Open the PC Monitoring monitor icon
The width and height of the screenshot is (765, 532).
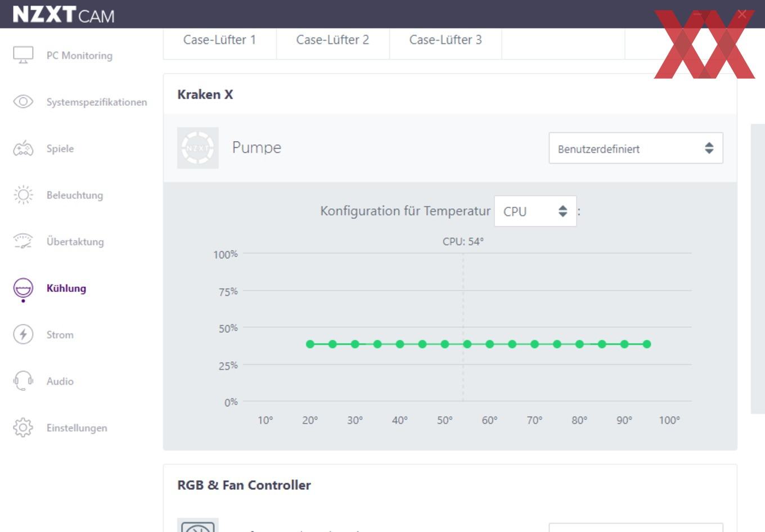(23, 55)
